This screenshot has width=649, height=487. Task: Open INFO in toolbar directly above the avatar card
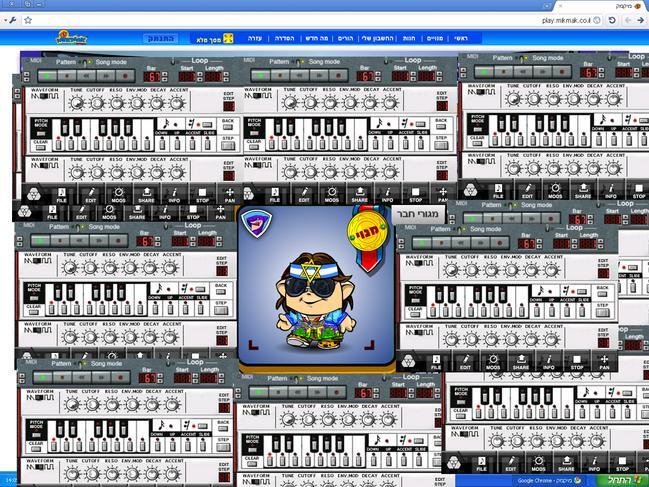pos(387,194)
